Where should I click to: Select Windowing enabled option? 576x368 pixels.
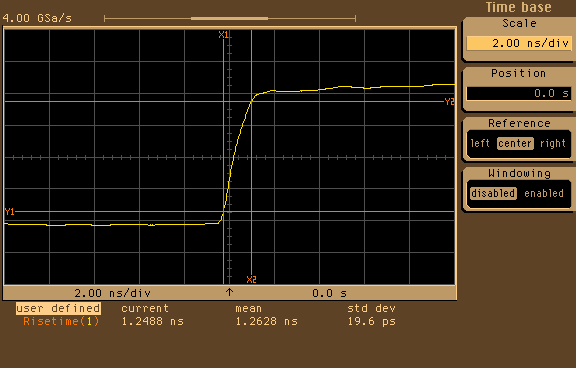tap(544, 193)
